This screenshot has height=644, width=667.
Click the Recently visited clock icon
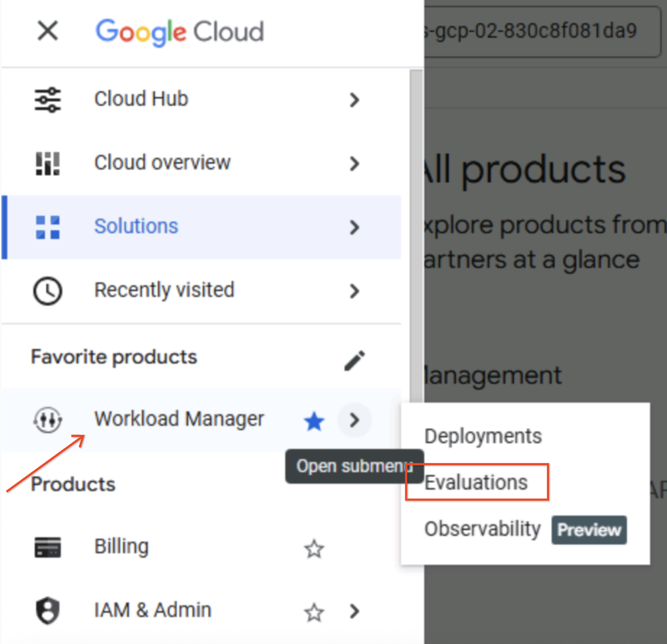(47, 291)
